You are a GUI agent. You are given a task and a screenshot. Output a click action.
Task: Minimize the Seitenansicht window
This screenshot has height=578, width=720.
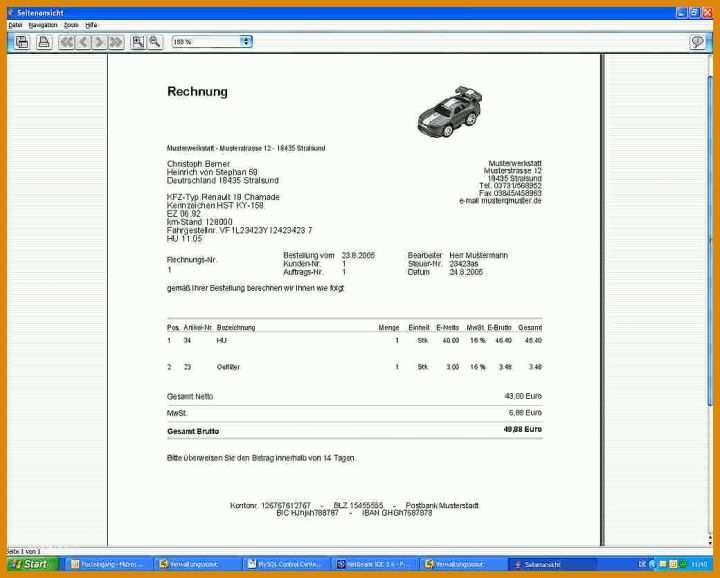tap(681, 13)
